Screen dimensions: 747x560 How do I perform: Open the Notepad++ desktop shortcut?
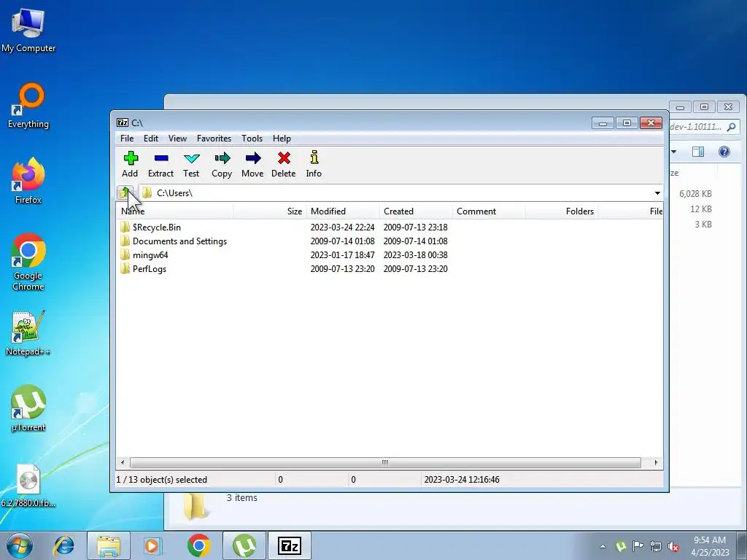pyautogui.click(x=28, y=332)
